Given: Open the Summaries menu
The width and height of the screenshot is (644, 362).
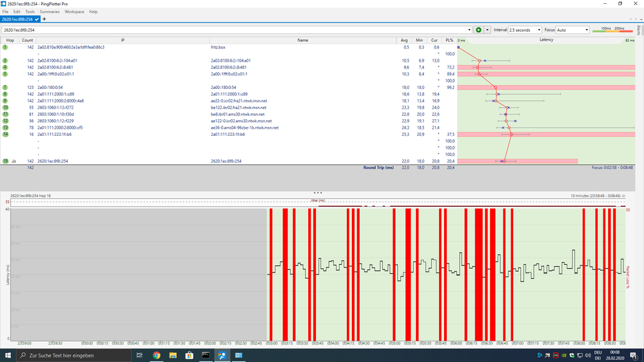Looking at the screenshot, I should pos(50,12).
